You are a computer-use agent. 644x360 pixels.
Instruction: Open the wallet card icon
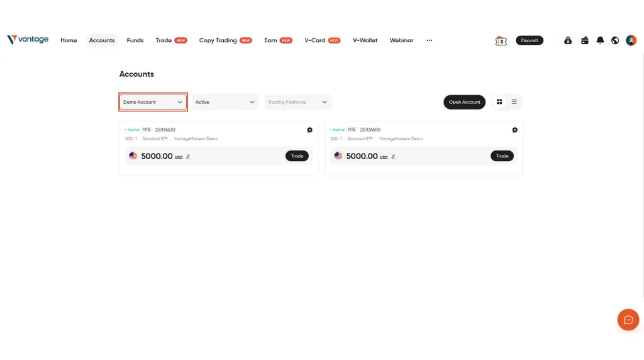(584, 40)
